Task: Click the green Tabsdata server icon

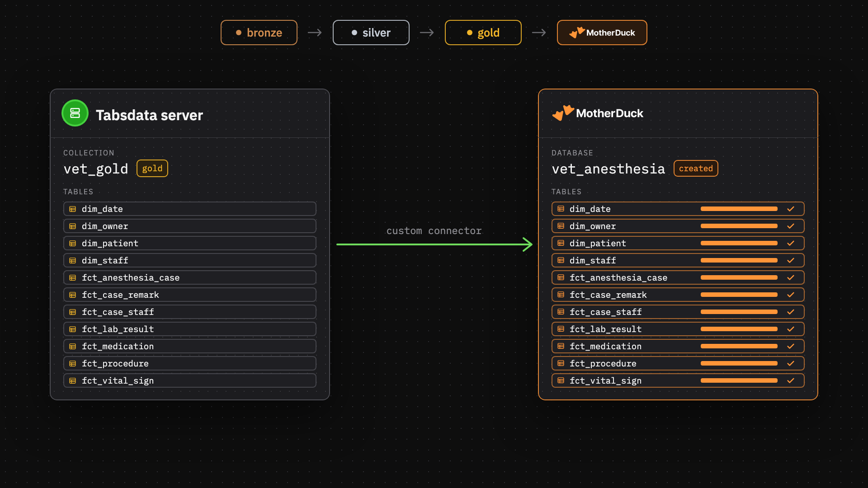Action: click(x=75, y=113)
